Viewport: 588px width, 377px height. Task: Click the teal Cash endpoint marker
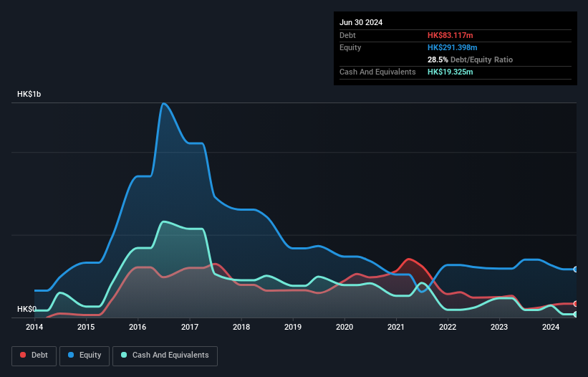click(576, 315)
